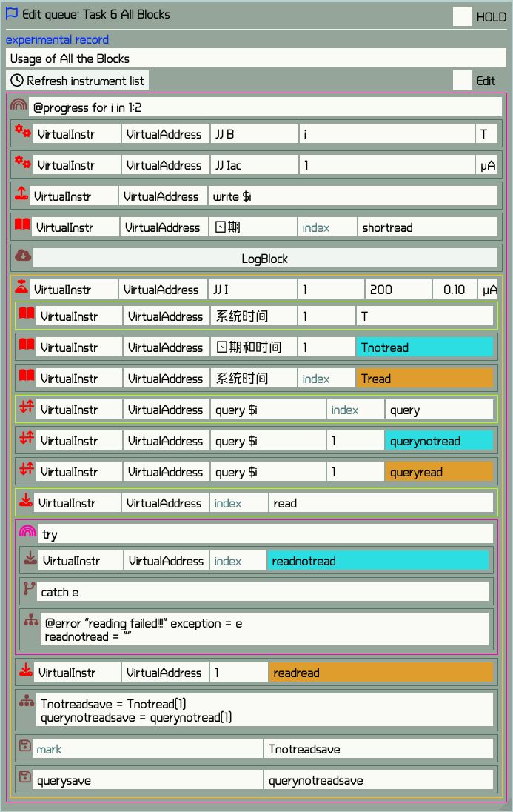Click the rainbow icon of @progress loop block
This screenshot has height=812, width=513.
(19, 104)
